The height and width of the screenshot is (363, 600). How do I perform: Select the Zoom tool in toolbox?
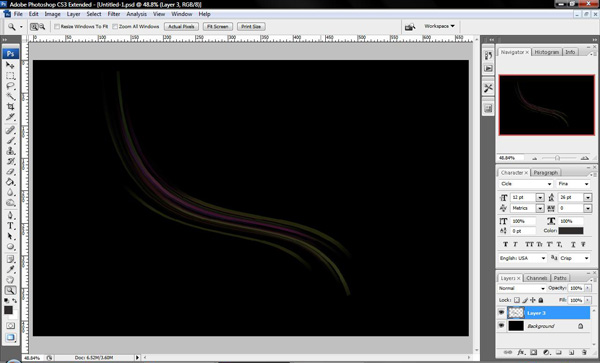(10, 290)
